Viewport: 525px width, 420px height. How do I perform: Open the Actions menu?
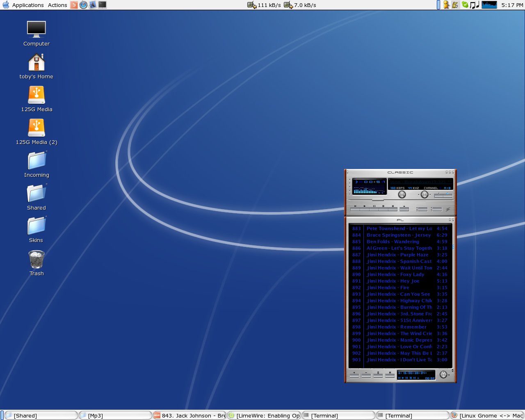57,5
